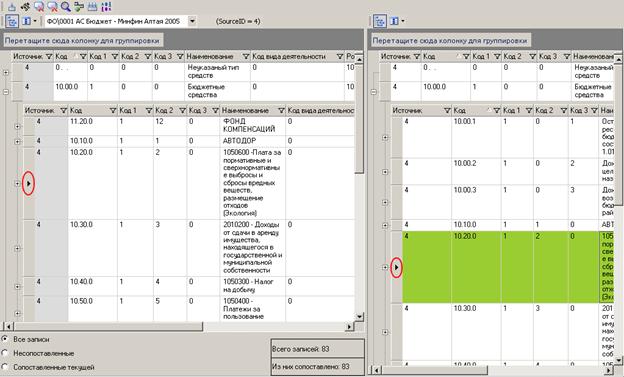
Task: Click the left panel horizontal scrollbar thumb
Action: (108, 327)
